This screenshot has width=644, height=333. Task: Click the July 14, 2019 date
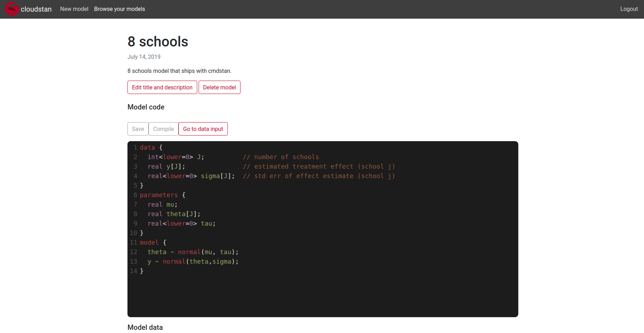click(144, 57)
